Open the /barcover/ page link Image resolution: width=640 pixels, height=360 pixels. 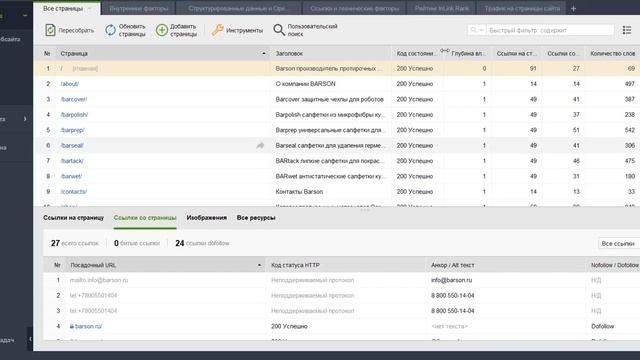[74, 99]
